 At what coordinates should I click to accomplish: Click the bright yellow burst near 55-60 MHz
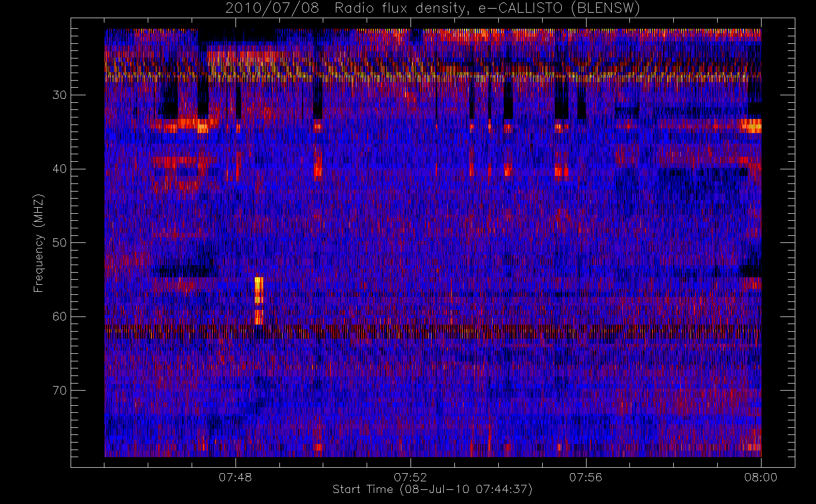point(259,300)
